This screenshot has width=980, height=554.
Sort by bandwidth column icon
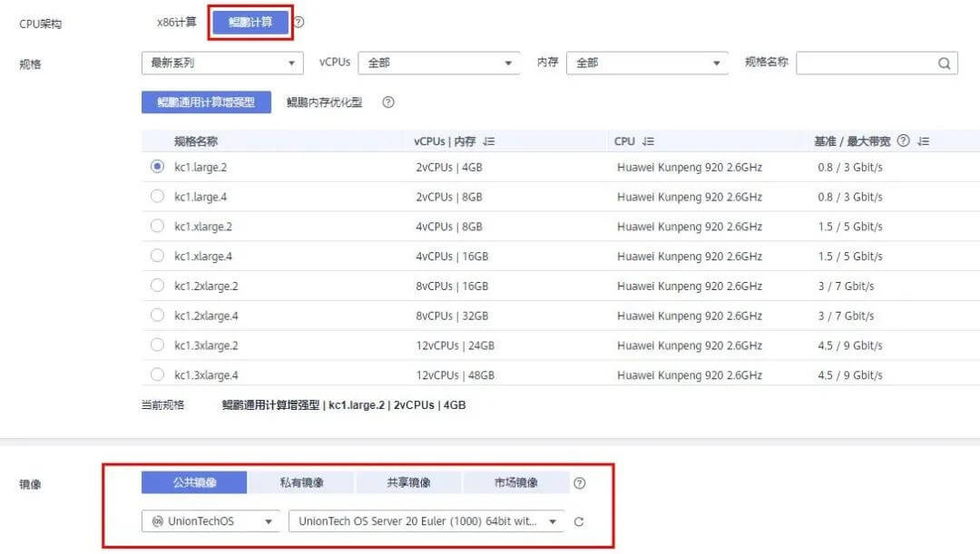point(923,141)
